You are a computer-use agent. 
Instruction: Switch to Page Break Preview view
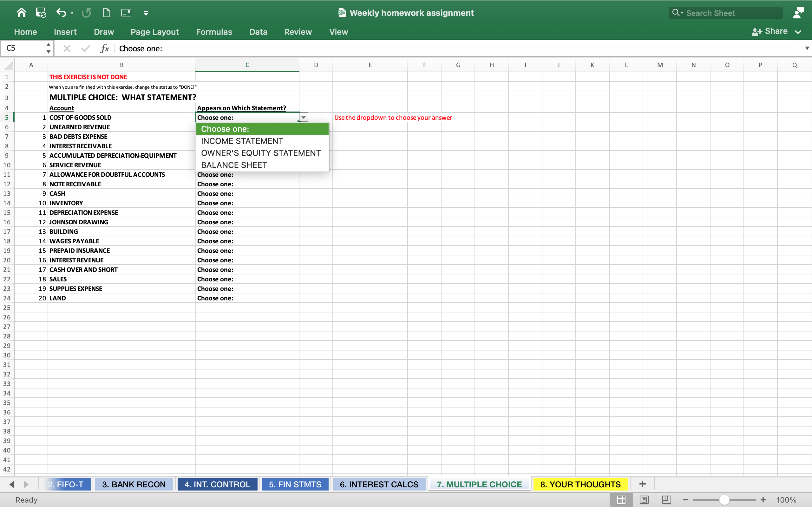pyautogui.click(x=666, y=500)
